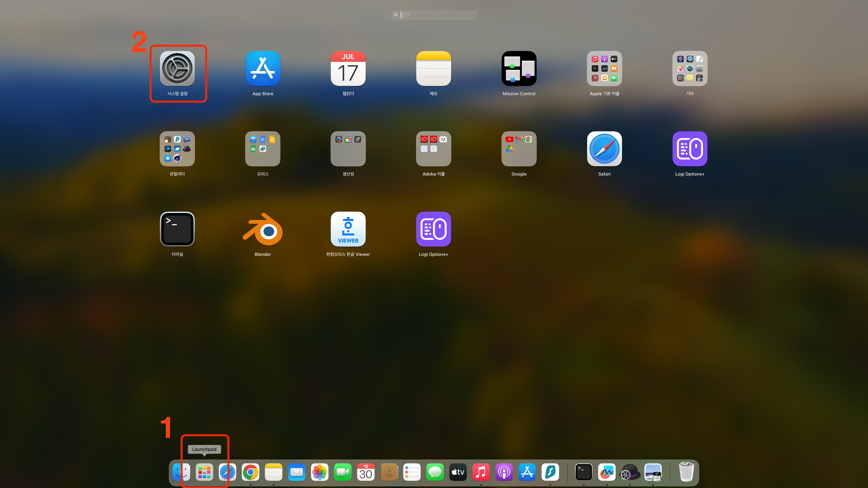Launch Mission Control app
Viewport: 868px width, 488px height.
click(x=519, y=69)
